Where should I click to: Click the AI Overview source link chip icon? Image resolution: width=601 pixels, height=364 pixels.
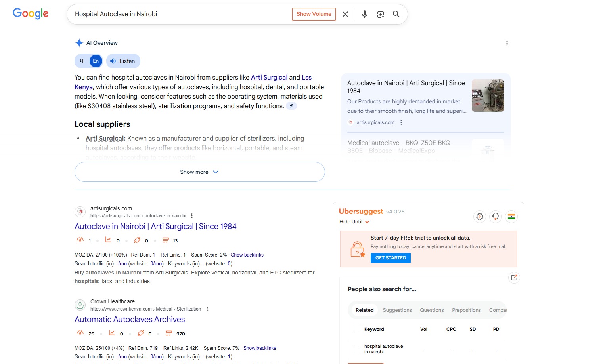click(291, 106)
